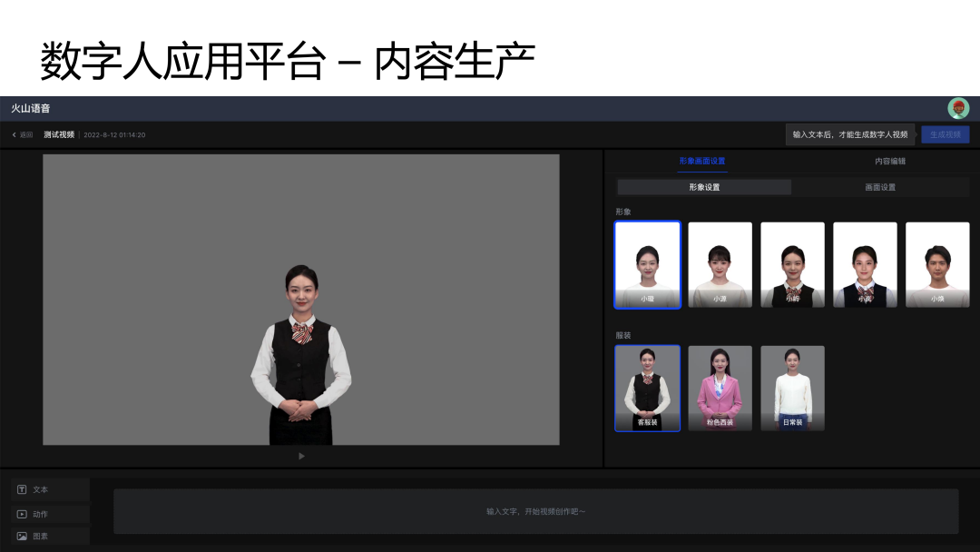This screenshot has width=980, height=552.
Task: Switch to the 形象画面设置 tab
Action: click(702, 162)
